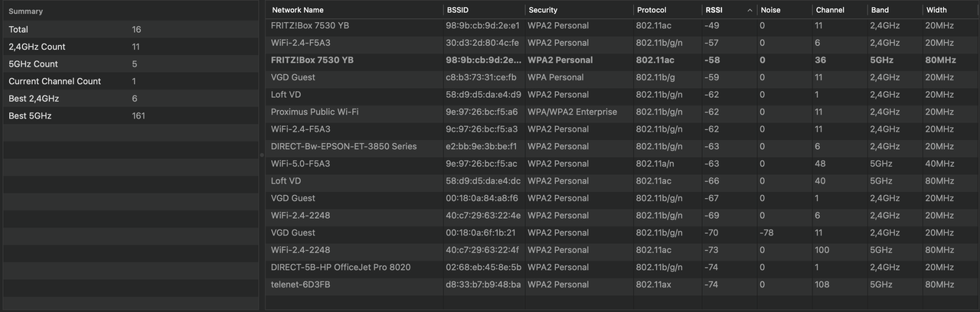Click the Channel column header
This screenshot has width=980, height=312.
click(840, 11)
